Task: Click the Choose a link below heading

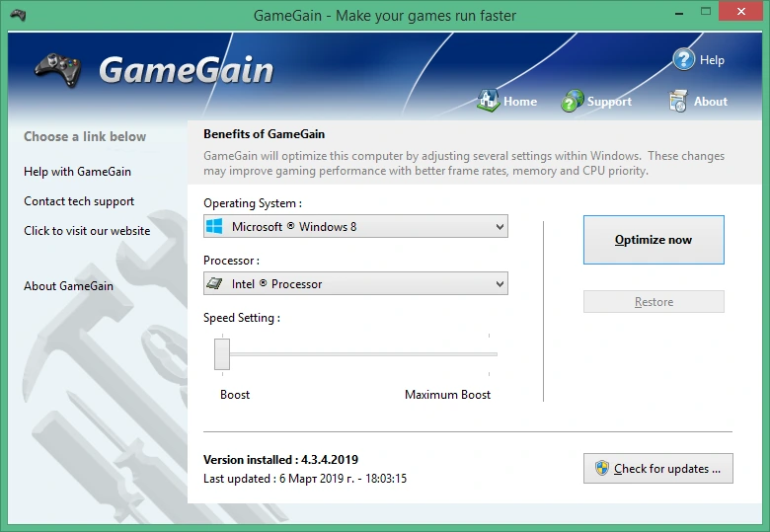Action: point(85,136)
